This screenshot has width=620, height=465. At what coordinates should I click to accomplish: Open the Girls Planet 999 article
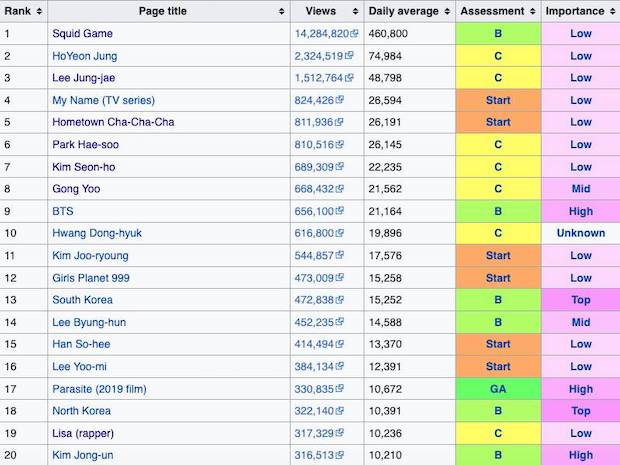click(91, 278)
